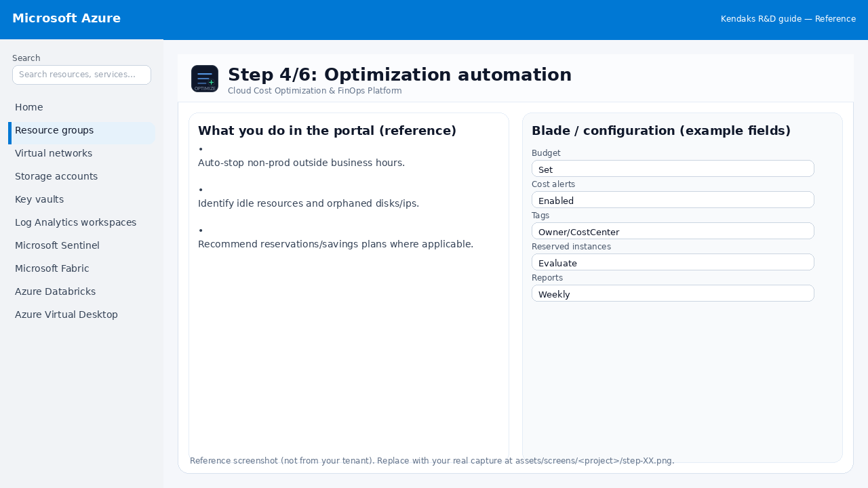868x488 pixels.
Task: Click the Auto-stop non-prod bullet text
Action: [x=301, y=163]
